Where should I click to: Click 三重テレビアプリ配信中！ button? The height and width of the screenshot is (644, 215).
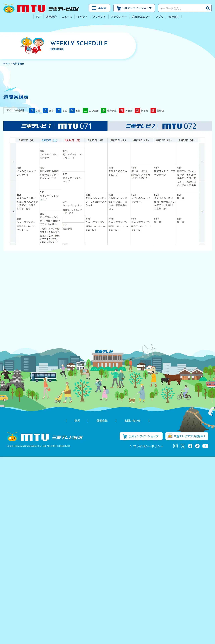point(187,436)
